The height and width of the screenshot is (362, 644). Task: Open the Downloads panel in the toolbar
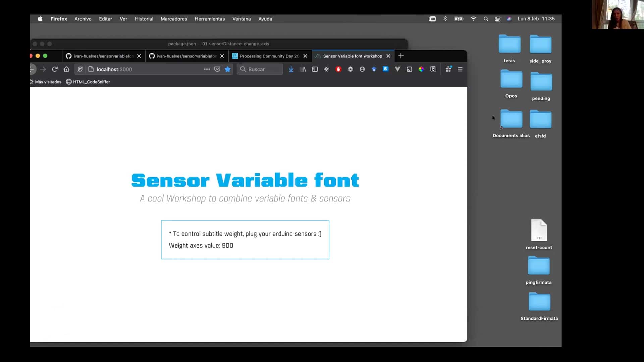[291, 69]
